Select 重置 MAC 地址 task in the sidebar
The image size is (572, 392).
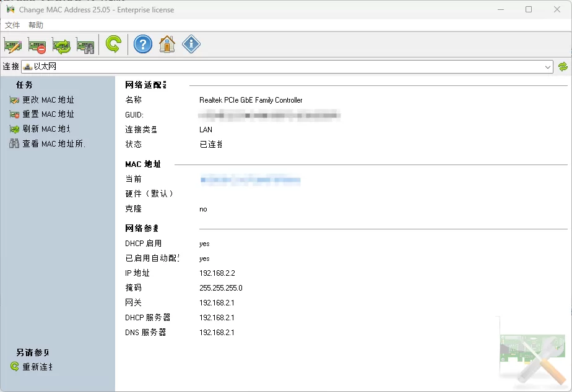(x=45, y=114)
